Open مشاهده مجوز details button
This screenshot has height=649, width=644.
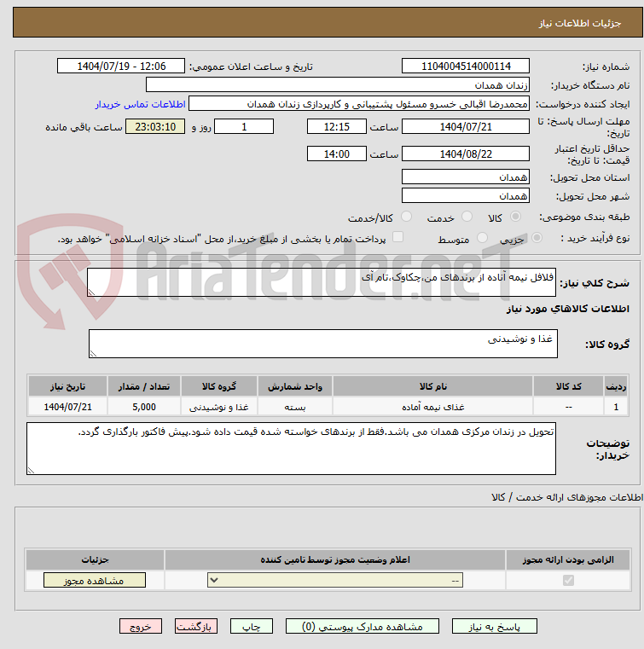point(95,580)
